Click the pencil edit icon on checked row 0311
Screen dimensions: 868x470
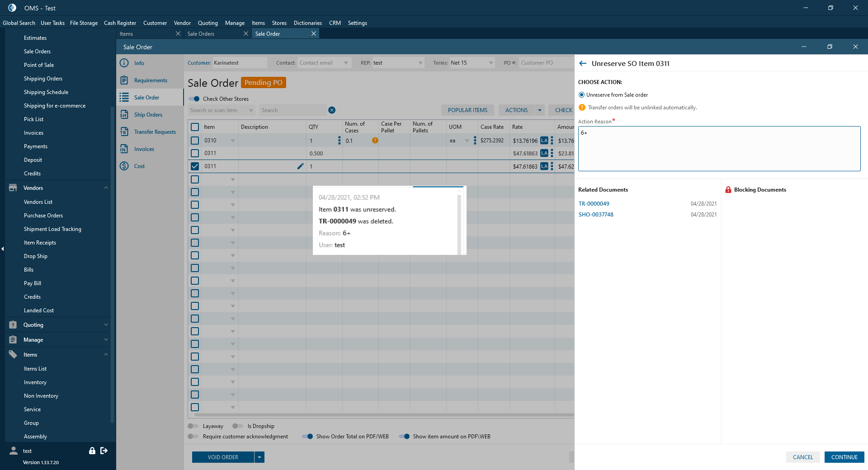(x=300, y=166)
